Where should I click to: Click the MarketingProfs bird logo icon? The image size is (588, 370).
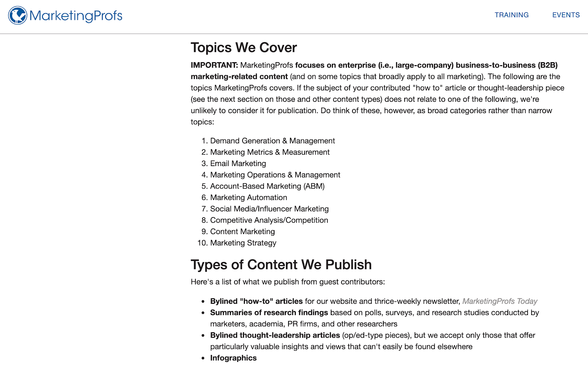click(x=17, y=15)
